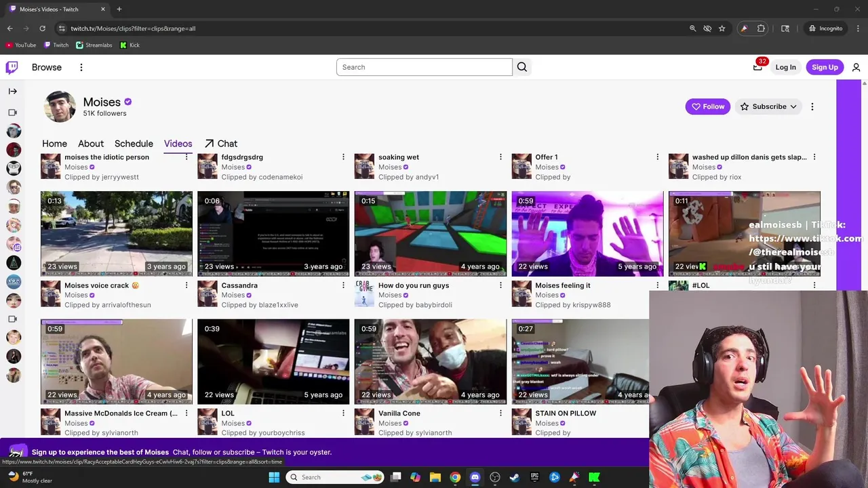Play the 'How do you run guys' thumbnail

(431, 234)
